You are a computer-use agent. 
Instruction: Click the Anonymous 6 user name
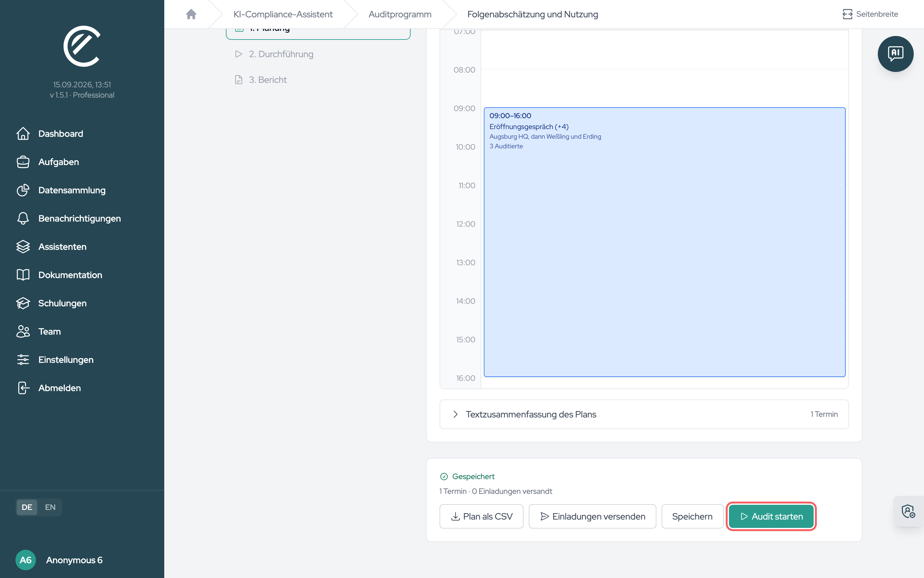point(74,560)
